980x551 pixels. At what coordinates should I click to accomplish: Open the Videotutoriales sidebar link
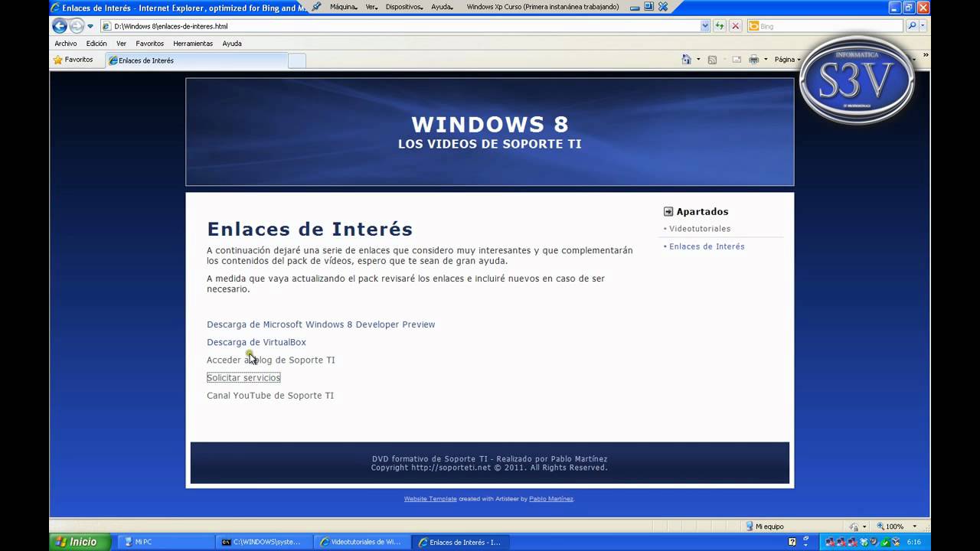click(700, 229)
